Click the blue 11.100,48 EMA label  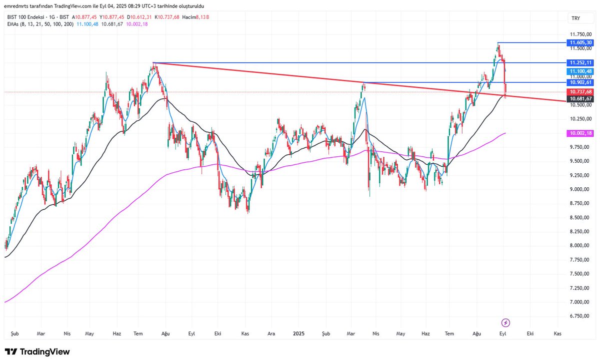coord(580,71)
